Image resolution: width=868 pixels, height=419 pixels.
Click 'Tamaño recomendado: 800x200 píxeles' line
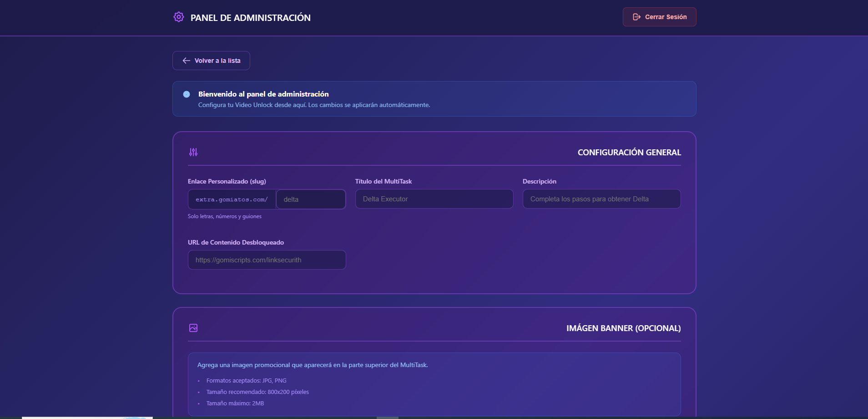[x=257, y=392]
